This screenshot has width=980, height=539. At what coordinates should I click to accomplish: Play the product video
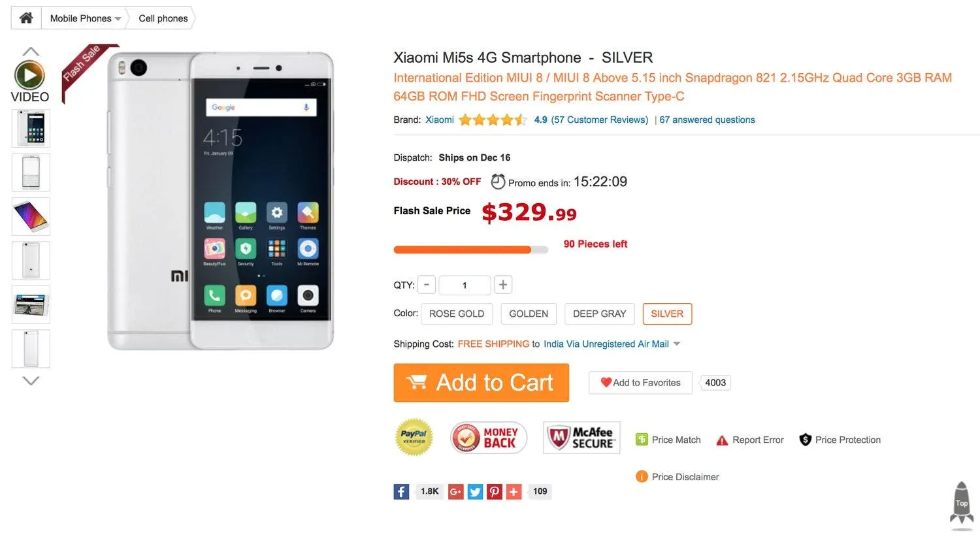[x=29, y=76]
